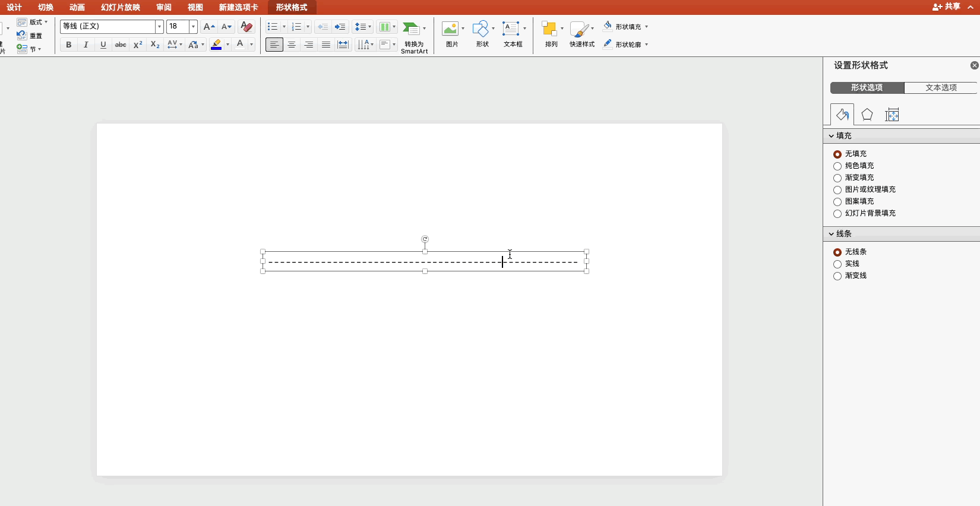This screenshot has width=980, height=506.
Task: Clear all text formatting
Action: 246,27
